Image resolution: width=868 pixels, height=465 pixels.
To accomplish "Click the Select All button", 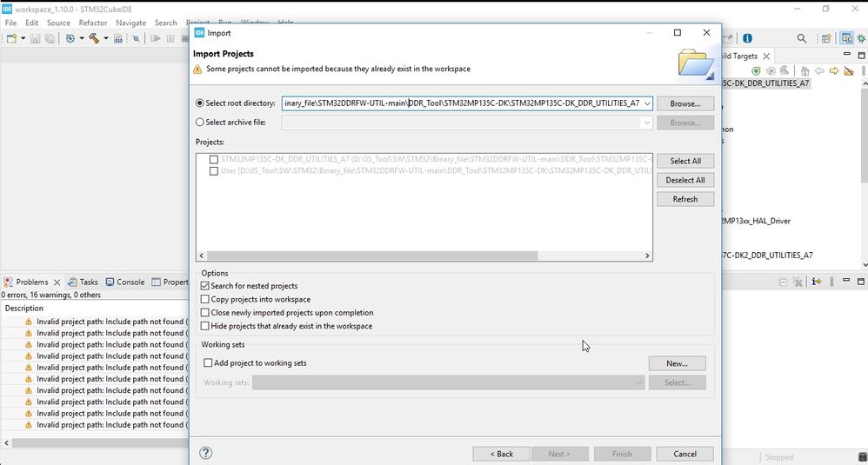I will pyautogui.click(x=685, y=161).
